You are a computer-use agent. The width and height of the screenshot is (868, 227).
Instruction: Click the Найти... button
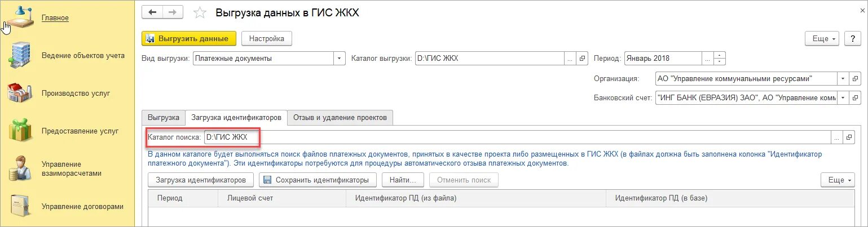pyautogui.click(x=403, y=180)
